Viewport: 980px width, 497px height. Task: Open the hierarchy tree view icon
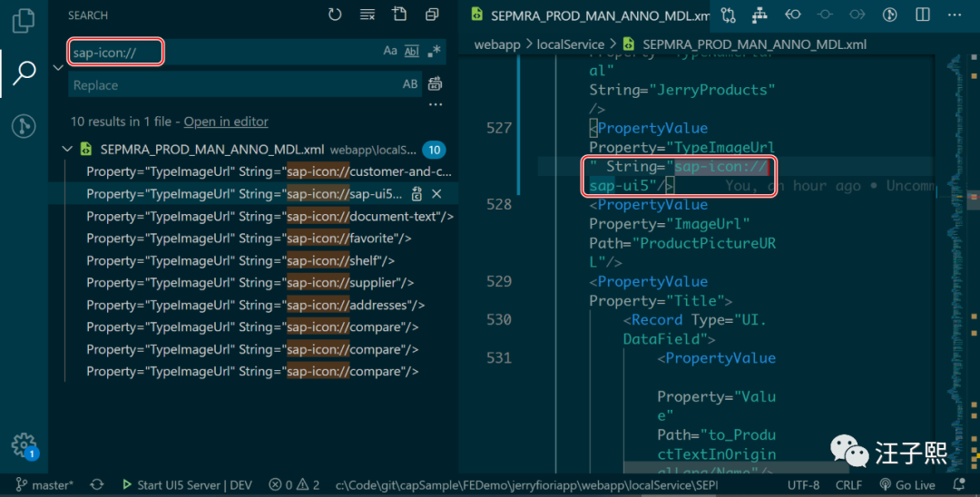click(x=759, y=15)
